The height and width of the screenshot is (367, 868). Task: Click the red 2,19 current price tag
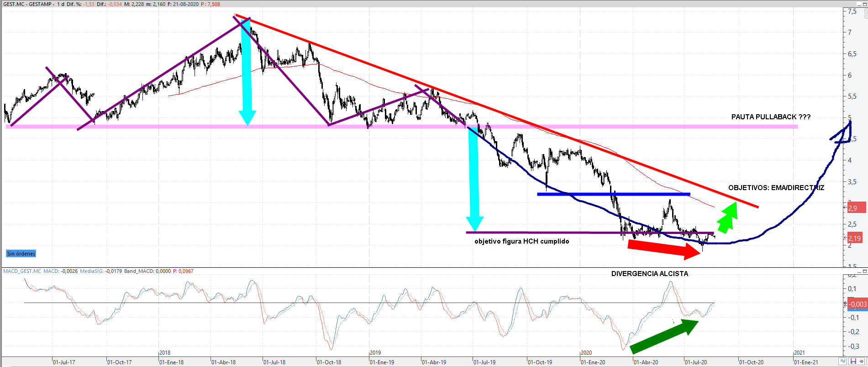(x=854, y=238)
